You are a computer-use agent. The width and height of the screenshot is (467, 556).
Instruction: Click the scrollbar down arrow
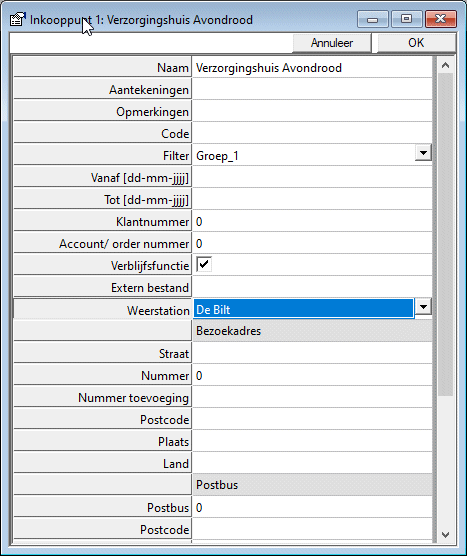click(x=445, y=534)
